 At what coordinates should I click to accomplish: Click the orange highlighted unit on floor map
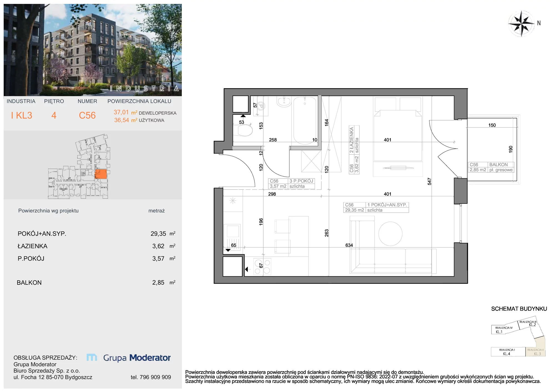click(101, 174)
